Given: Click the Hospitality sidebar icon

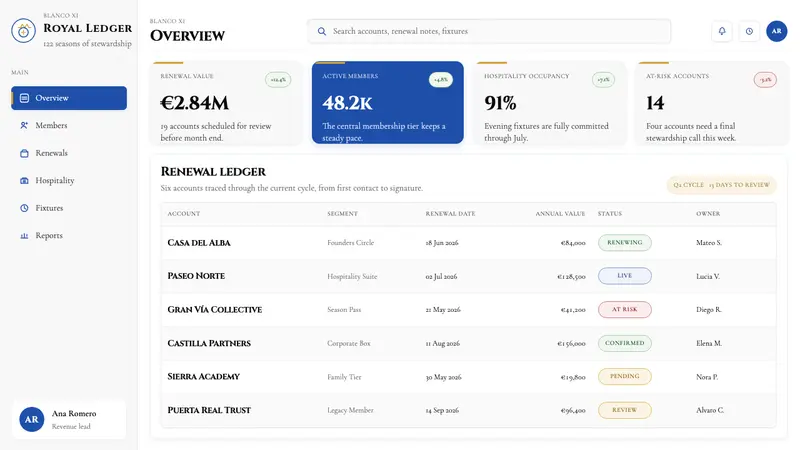Looking at the screenshot, I should click(24, 181).
